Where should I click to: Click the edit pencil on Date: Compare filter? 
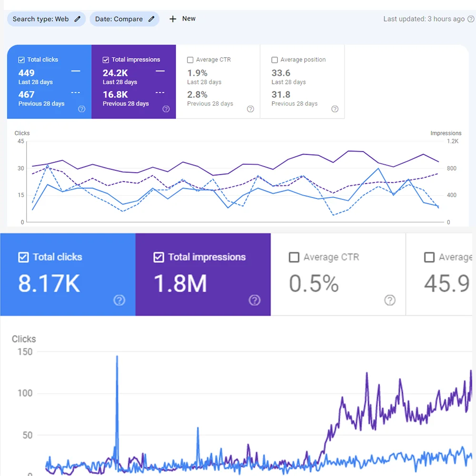click(151, 19)
